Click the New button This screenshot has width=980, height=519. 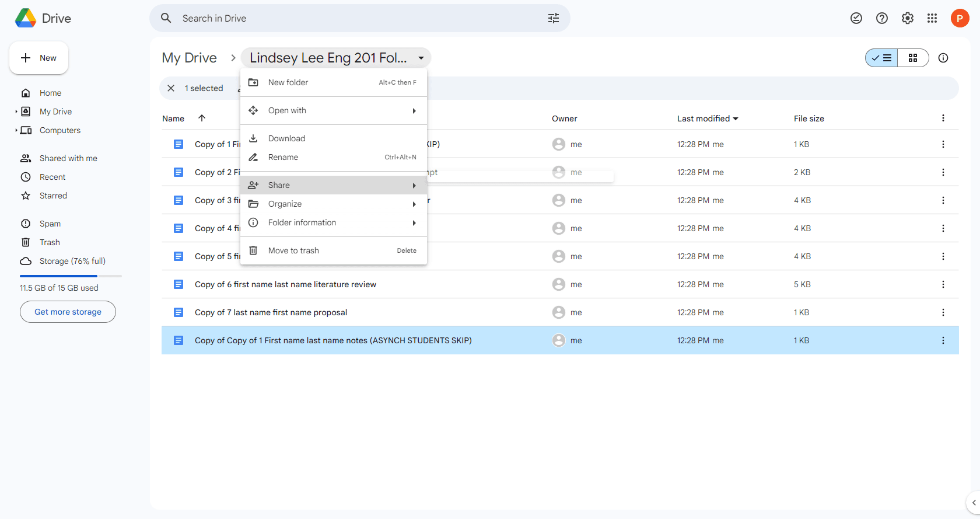tap(38, 58)
